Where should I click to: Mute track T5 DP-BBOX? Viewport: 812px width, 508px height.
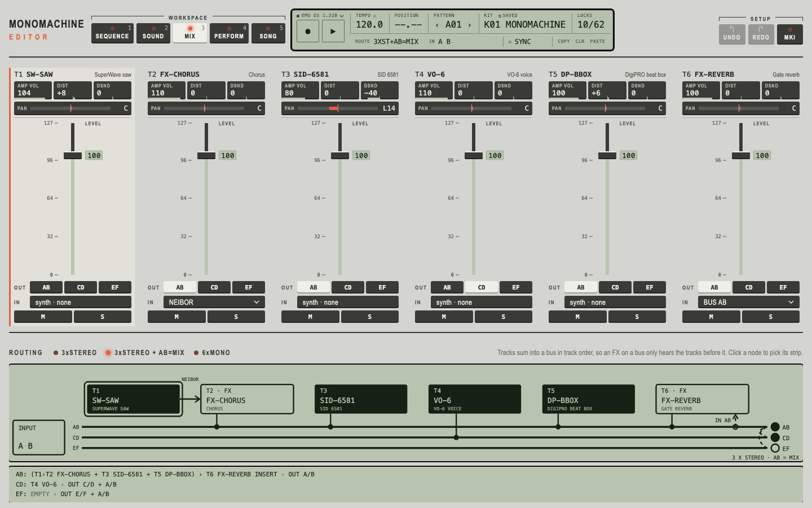tap(577, 317)
